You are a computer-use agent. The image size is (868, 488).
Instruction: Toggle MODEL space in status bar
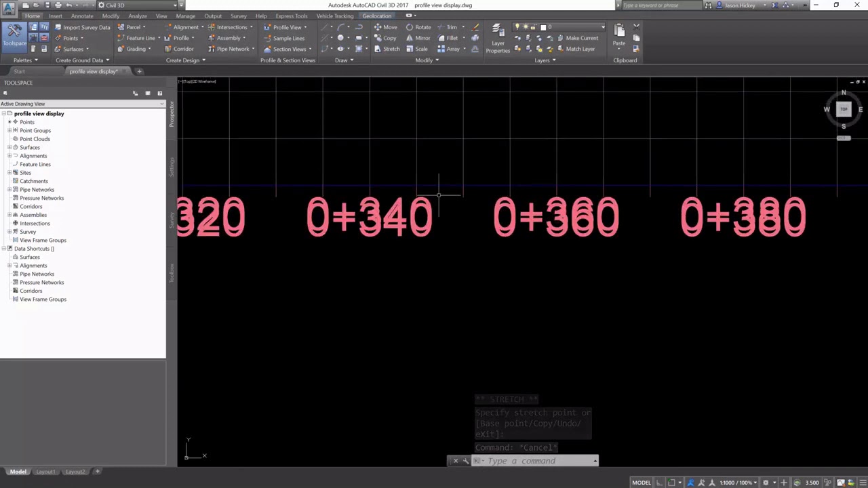(x=642, y=483)
